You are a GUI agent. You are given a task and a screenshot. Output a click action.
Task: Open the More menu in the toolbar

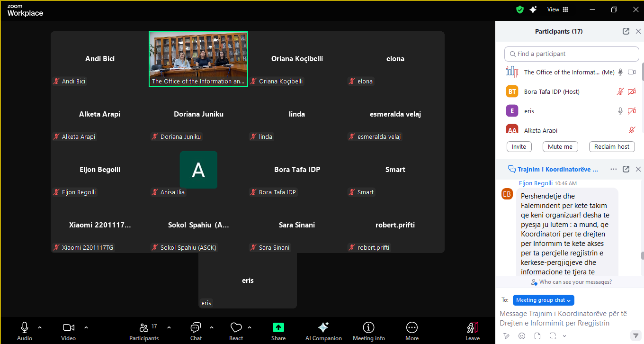(412, 331)
